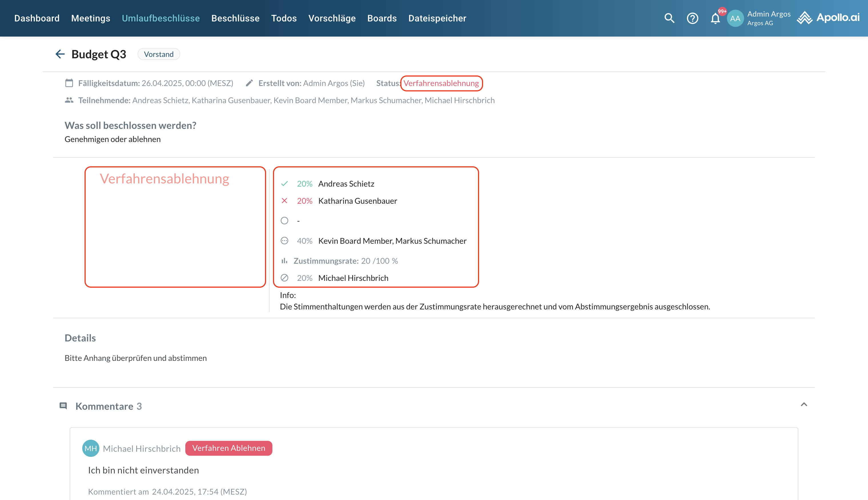Switch to the Meetings tab

coord(91,18)
